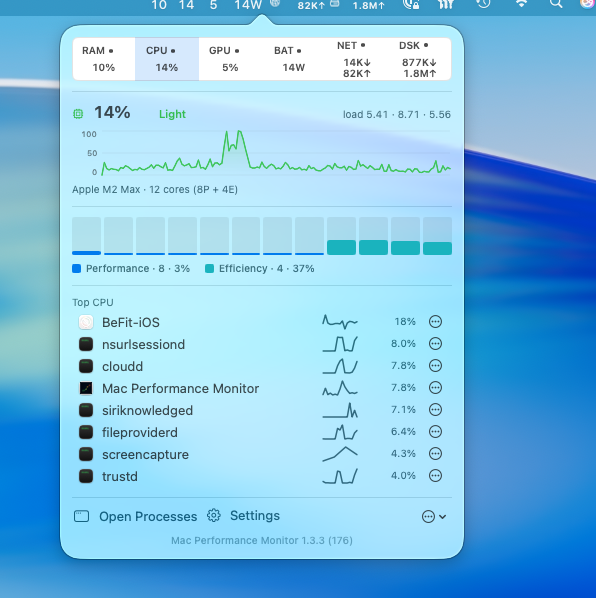Click the fileproviderd process name
Viewport: 596px width, 598px height.
(140, 432)
